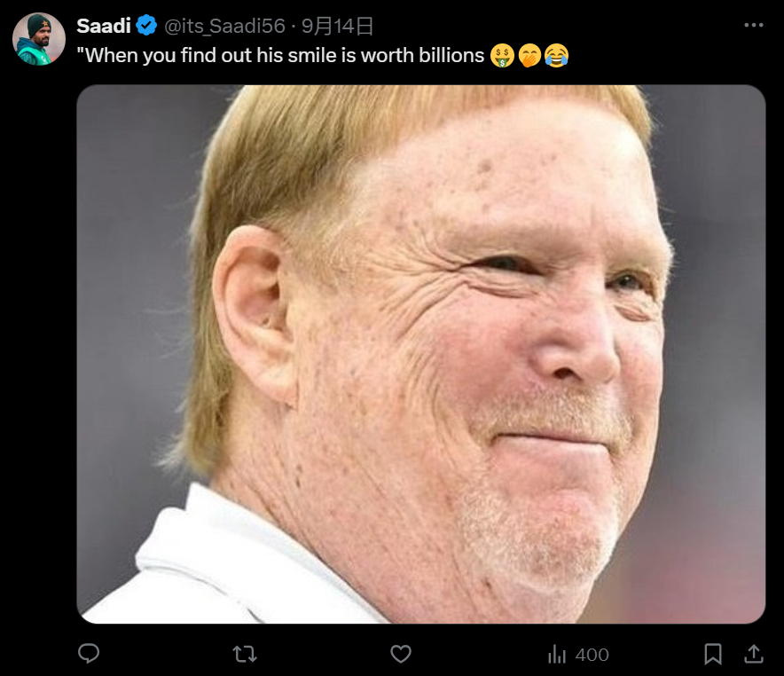Click the Saadi display name
The height and width of the screenshot is (676, 784).
tap(104, 26)
